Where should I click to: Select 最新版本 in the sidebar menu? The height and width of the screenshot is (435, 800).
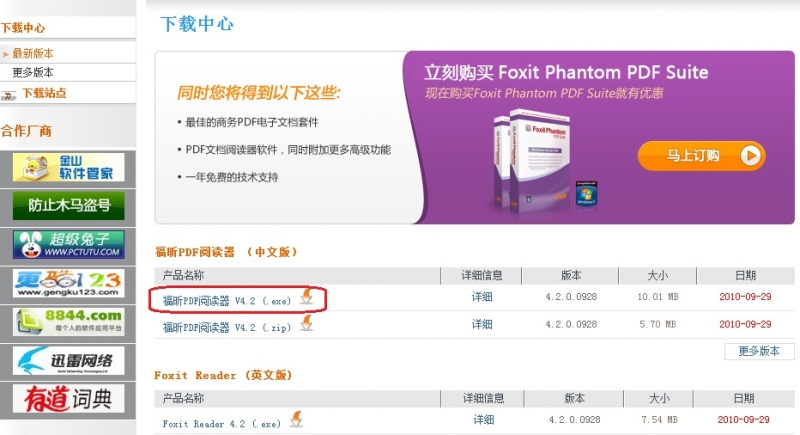click(33, 53)
